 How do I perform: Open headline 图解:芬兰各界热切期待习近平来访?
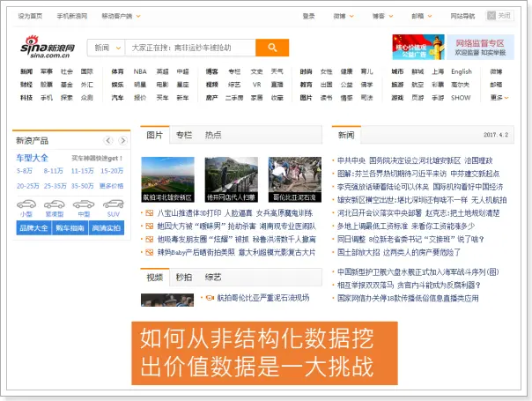click(418, 174)
